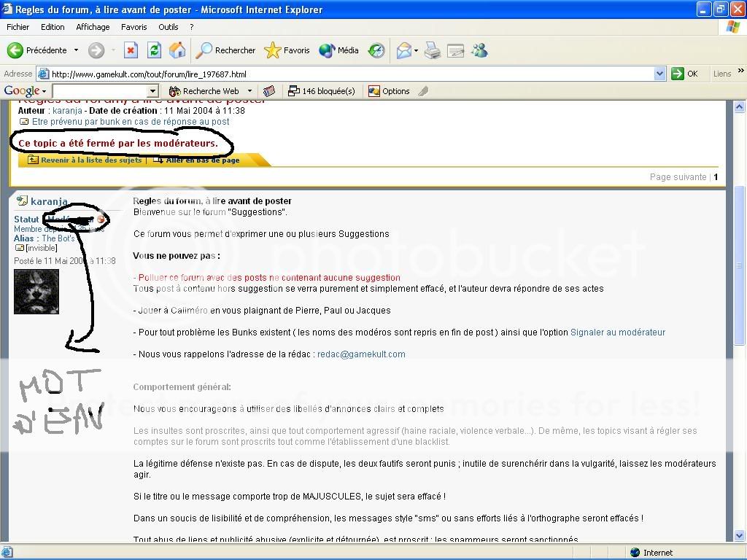
Task: Click the Stop loading icon
Action: 131,50
